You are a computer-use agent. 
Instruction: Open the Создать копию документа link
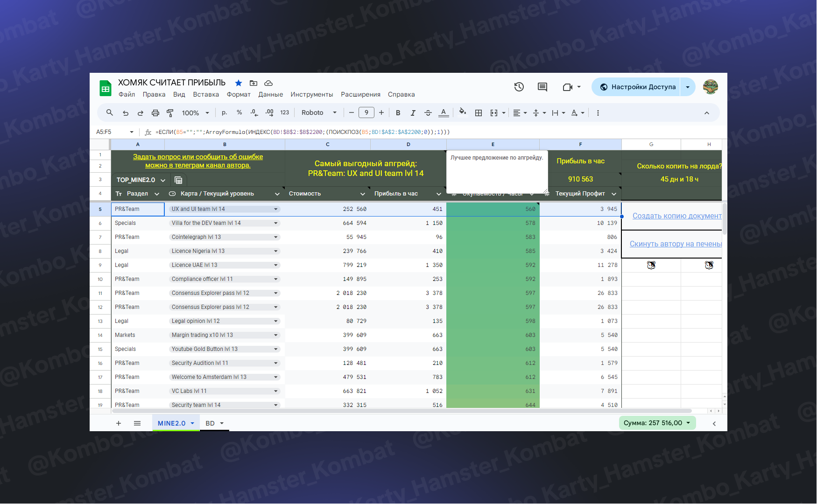point(676,216)
